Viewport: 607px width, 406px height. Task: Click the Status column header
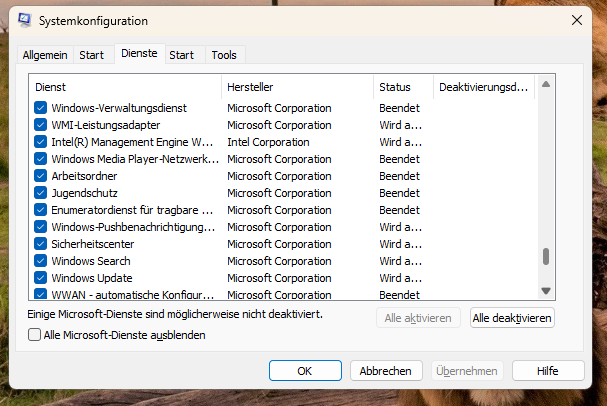click(x=402, y=87)
